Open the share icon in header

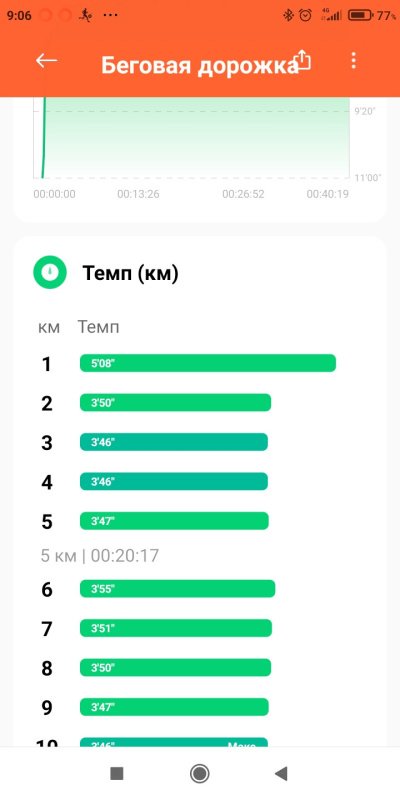(x=303, y=60)
